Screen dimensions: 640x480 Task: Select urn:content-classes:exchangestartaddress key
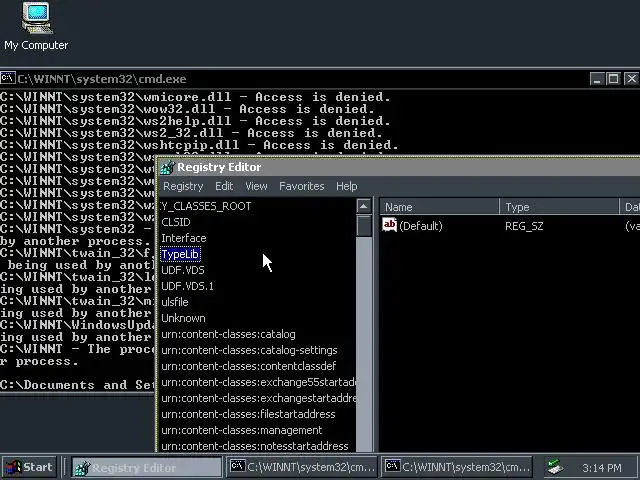tap(258, 398)
